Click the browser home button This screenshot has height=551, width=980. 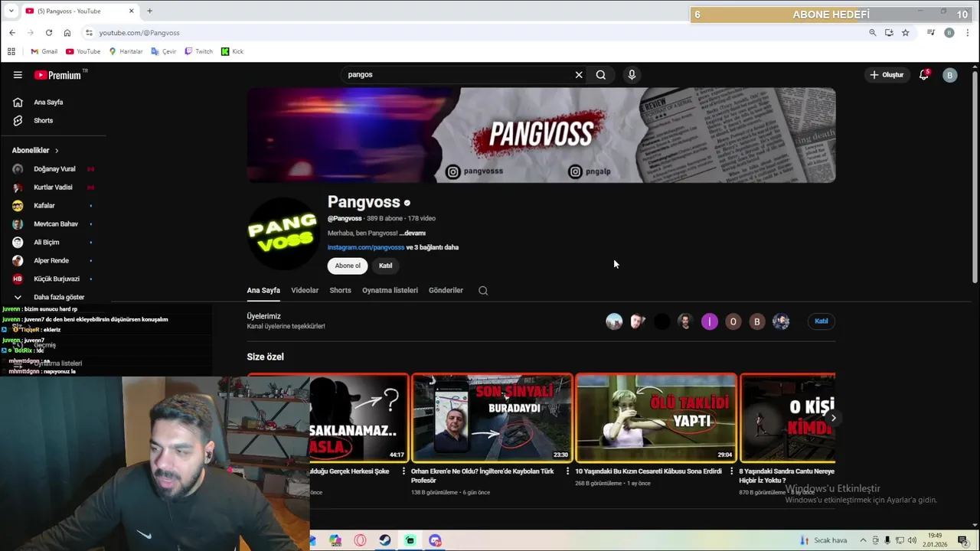[x=67, y=33]
